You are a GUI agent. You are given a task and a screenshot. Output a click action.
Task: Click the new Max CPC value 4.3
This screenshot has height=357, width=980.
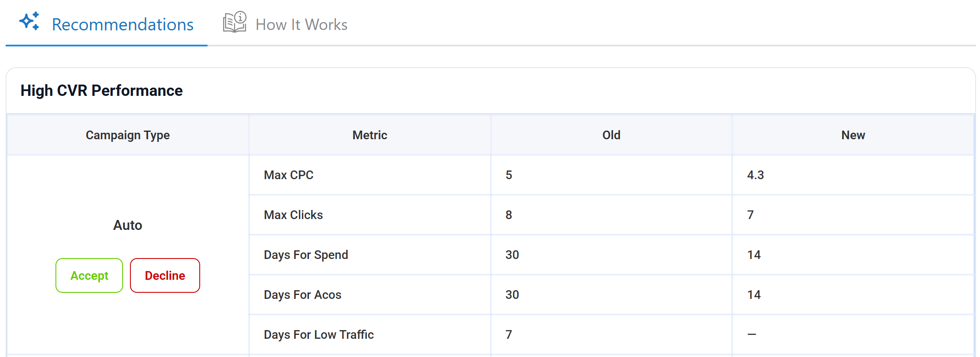coord(755,175)
